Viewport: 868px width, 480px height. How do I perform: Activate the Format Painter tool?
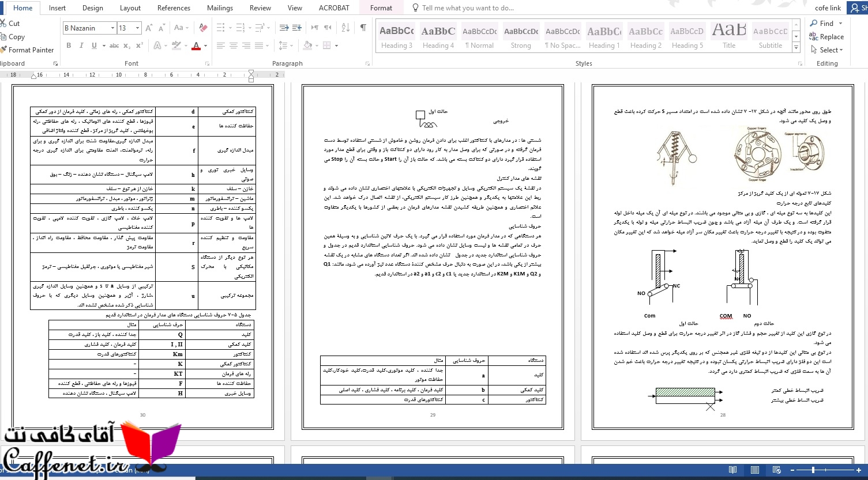(27, 50)
